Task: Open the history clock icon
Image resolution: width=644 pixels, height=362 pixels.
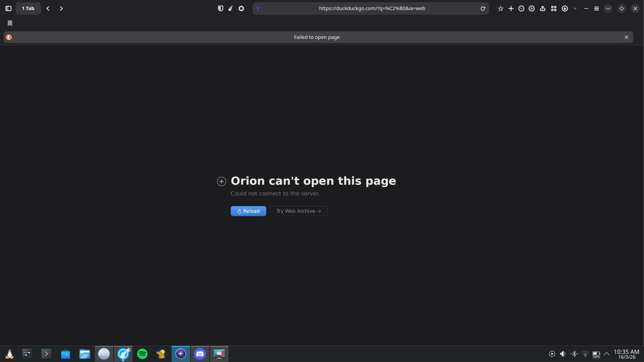Action: click(x=521, y=8)
